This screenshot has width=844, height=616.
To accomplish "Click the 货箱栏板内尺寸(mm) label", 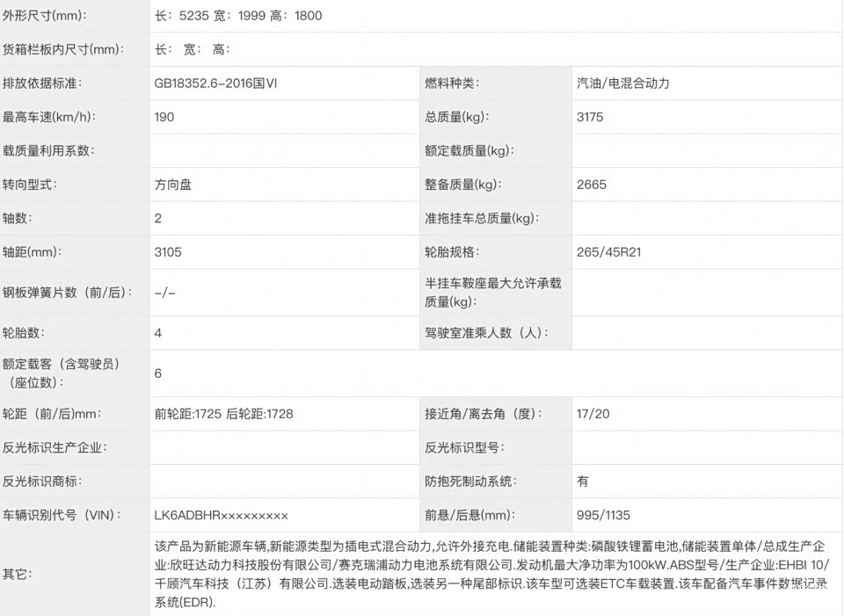I will (62, 50).
